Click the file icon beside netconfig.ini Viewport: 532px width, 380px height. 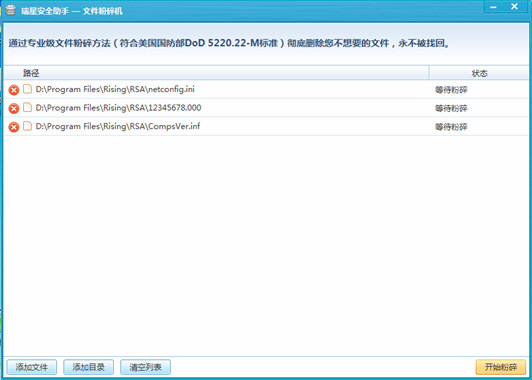point(27,89)
